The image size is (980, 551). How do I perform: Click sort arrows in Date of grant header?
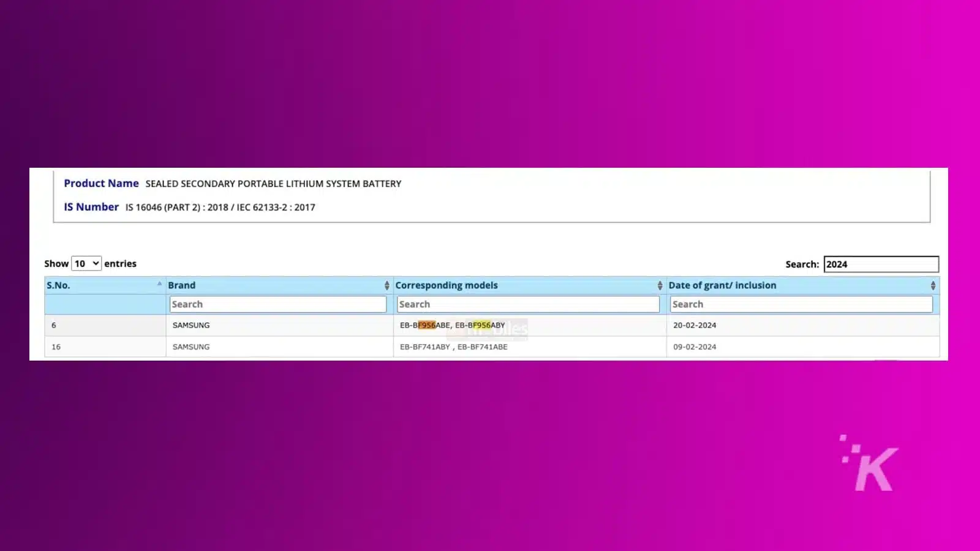(933, 285)
